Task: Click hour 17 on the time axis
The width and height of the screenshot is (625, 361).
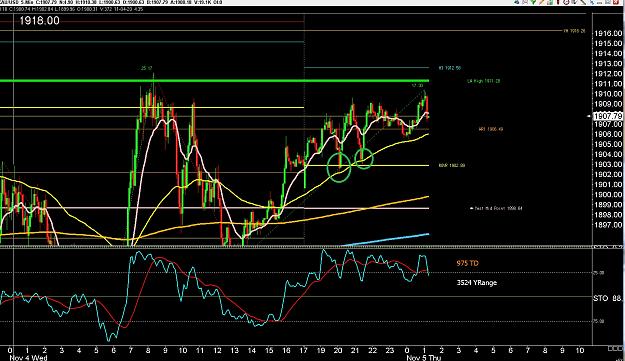Action: pyautogui.click(x=303, y=351)
